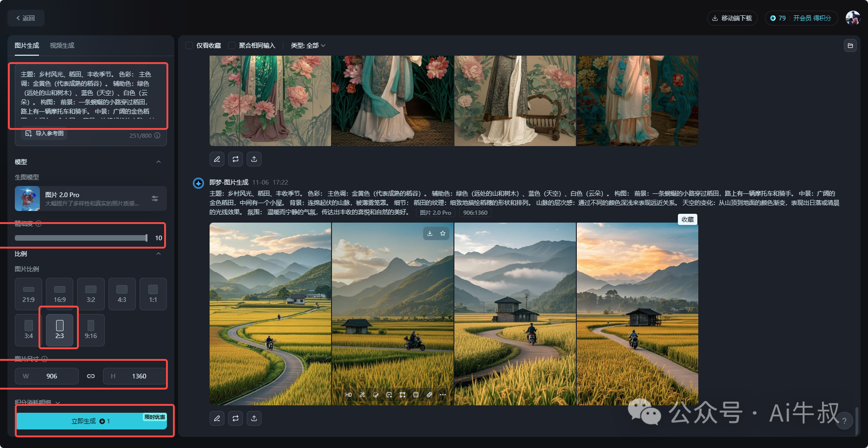Open model settings via the sliders icon
The width and height of the screenshot is (868, 448).
(x=155, y=198)
